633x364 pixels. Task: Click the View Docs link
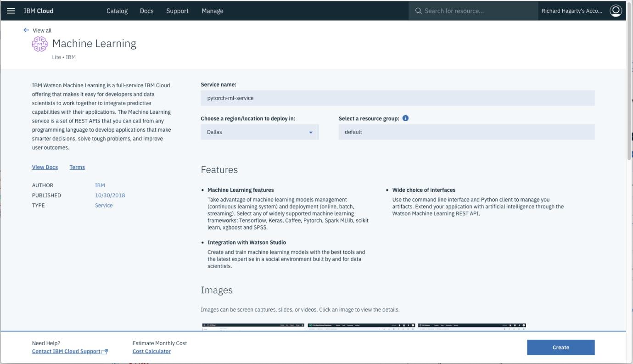(x=45, y=167)
